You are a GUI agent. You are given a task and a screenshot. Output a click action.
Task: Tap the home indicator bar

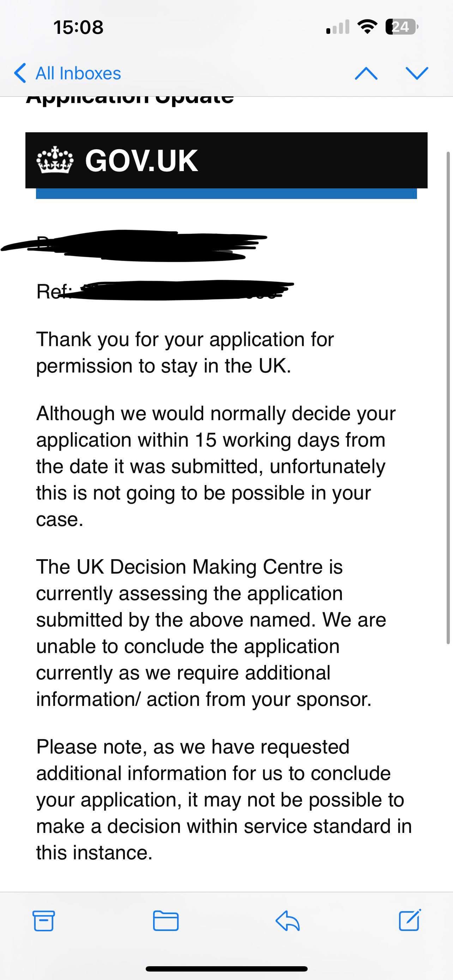click(x=226, y=969)
